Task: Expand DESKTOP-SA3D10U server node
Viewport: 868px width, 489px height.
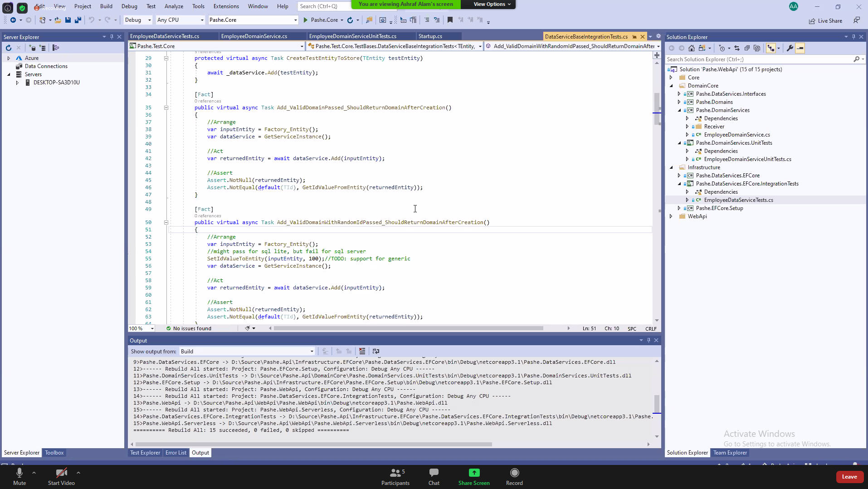Action: [x=17, y=83]
